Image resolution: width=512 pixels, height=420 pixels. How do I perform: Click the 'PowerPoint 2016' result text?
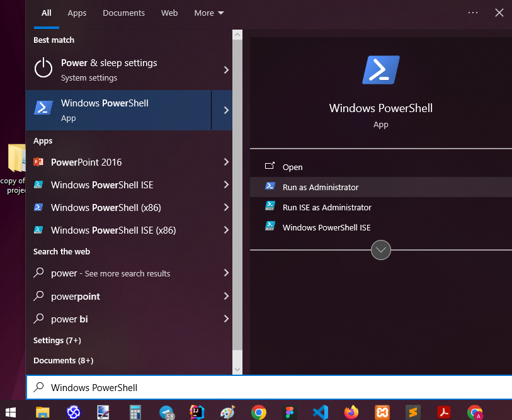coord(86,162)
